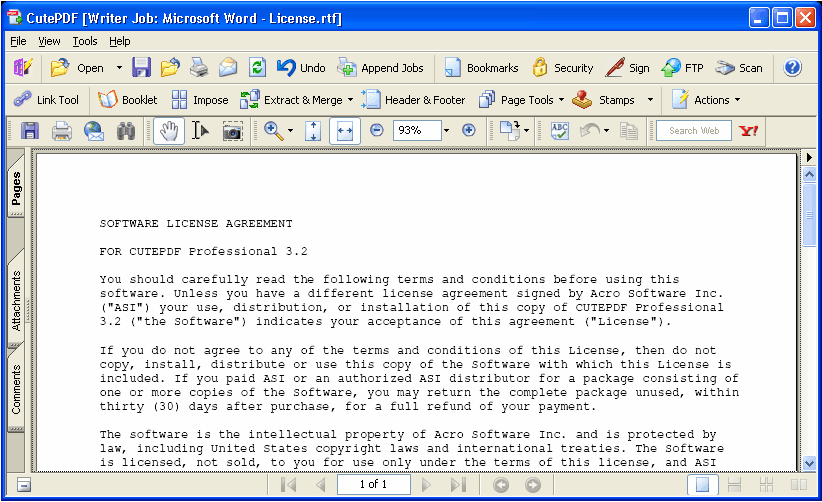Click the binoculars search icon
The width and height of the screenshot is (822, 502).
click(x=125, y=130)
